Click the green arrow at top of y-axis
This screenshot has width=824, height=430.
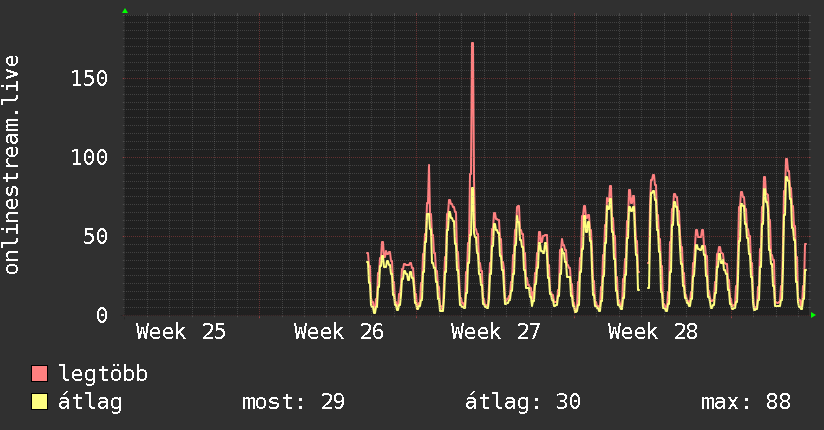125,11
